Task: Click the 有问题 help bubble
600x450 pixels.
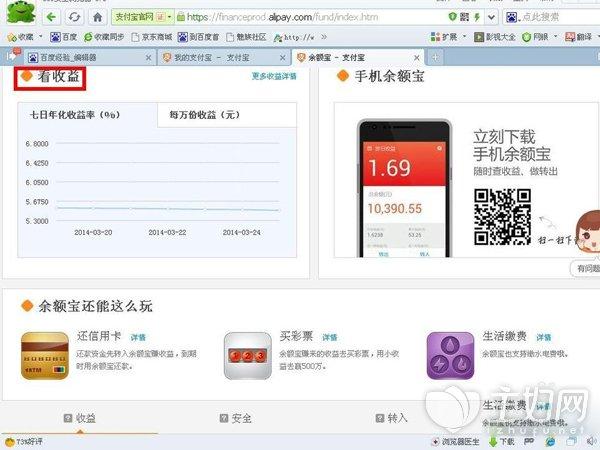Action: [x=585, y=269]
